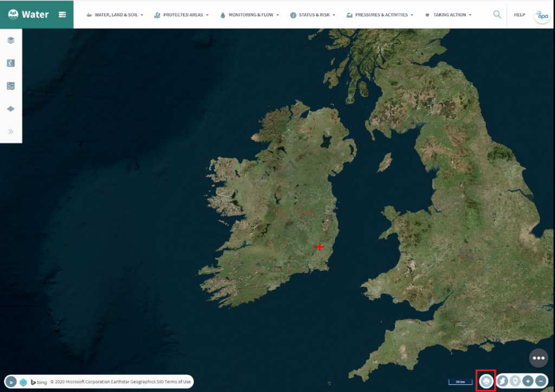Zoom in with the plus button
Viewport: 555px width, 392px height.
pos(528,381)
